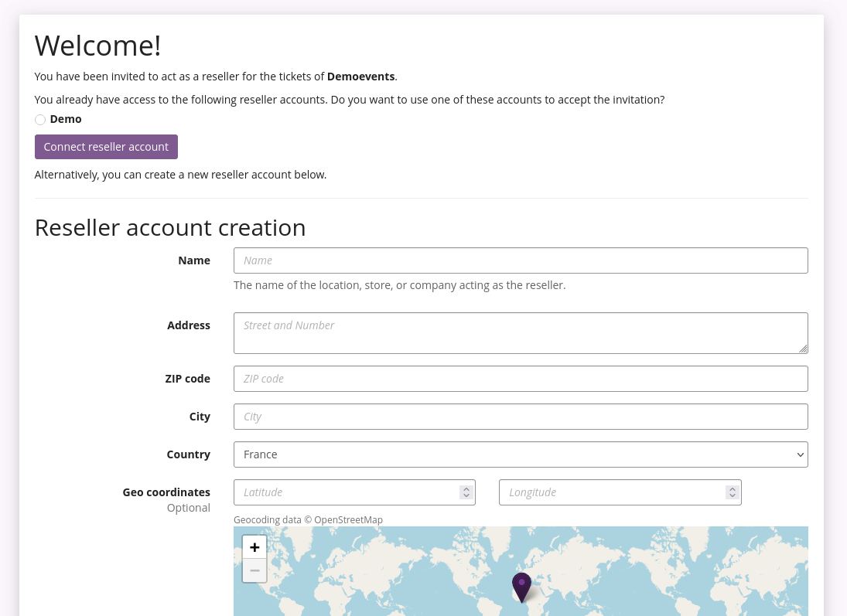847x616 pixels.
Task: Click the Geo coordinates label
Action: [x=166, y=492]
